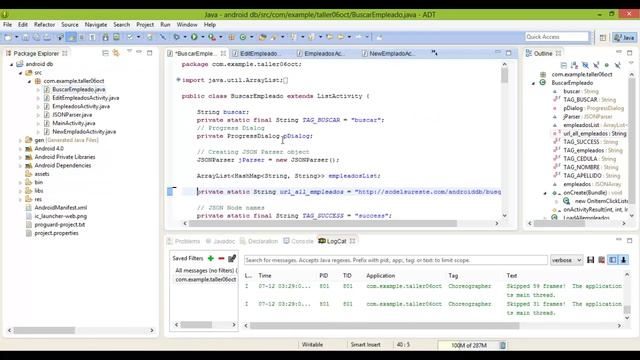
Task: Open the Project menu
Action: [145, 24]
